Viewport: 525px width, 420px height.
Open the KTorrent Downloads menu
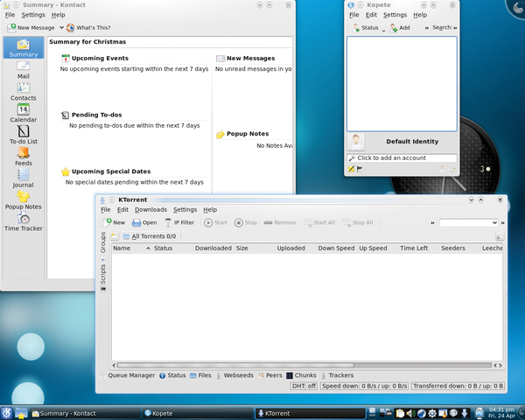point(150,210)
